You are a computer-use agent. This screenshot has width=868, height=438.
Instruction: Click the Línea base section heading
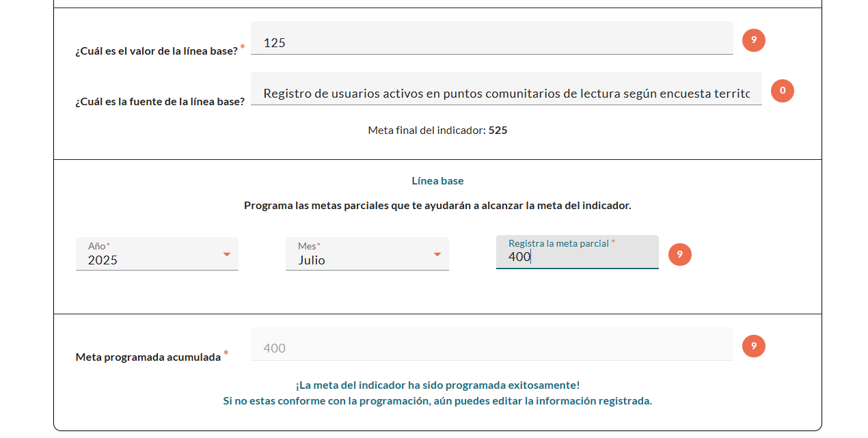tap(437, 181)
